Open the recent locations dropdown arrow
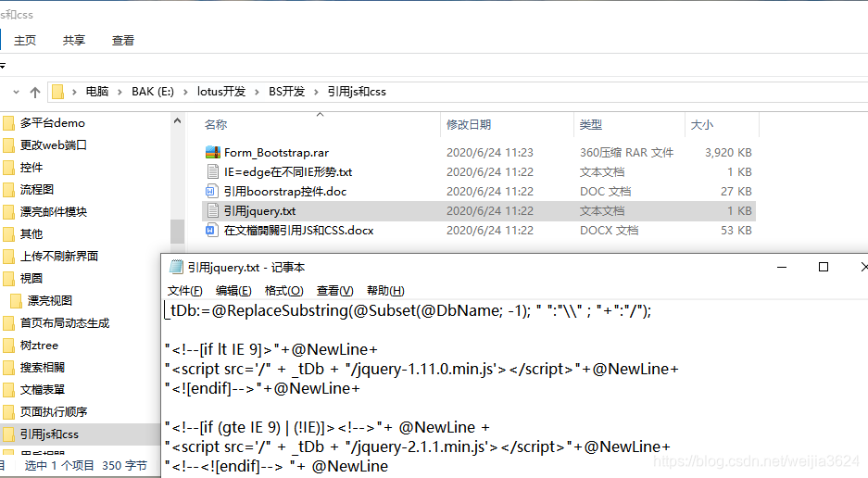Screen dimensions: 868x478 16,92
